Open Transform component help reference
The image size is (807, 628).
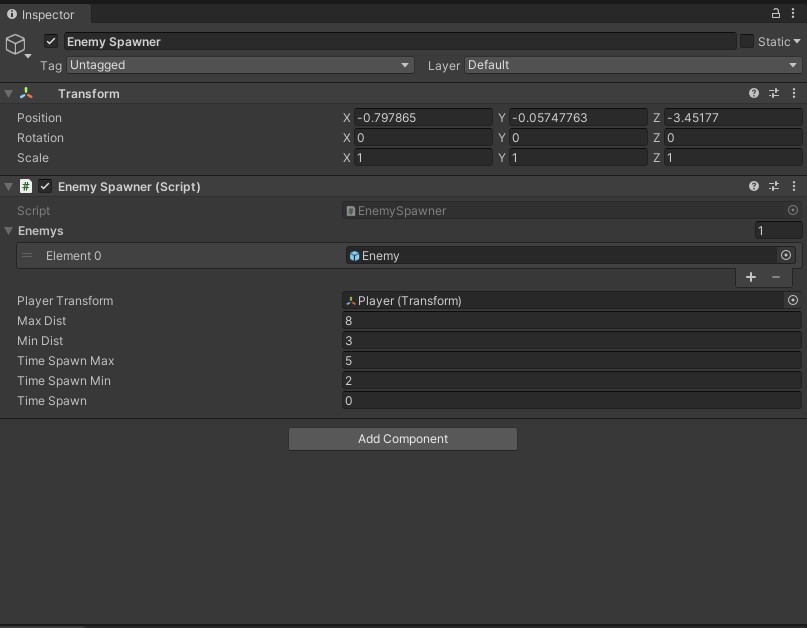pyautogui.click(x=753, y=93)
